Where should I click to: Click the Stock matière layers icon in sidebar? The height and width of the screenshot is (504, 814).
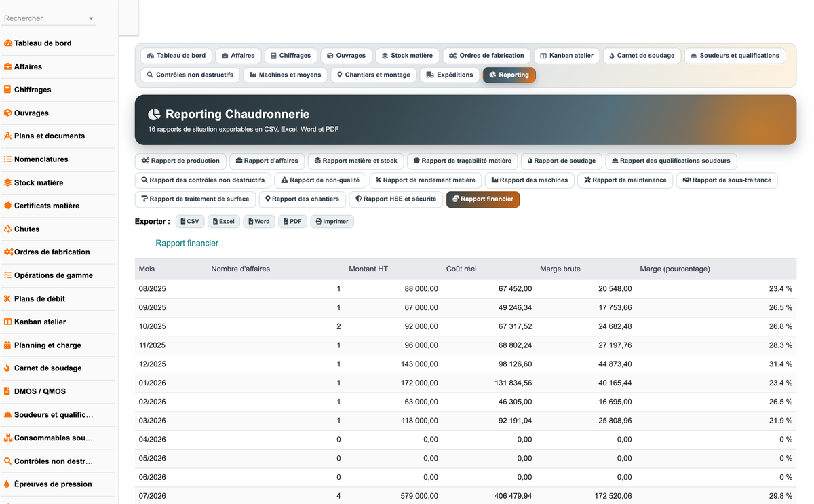pyautogui.click(x=8, y=182)
